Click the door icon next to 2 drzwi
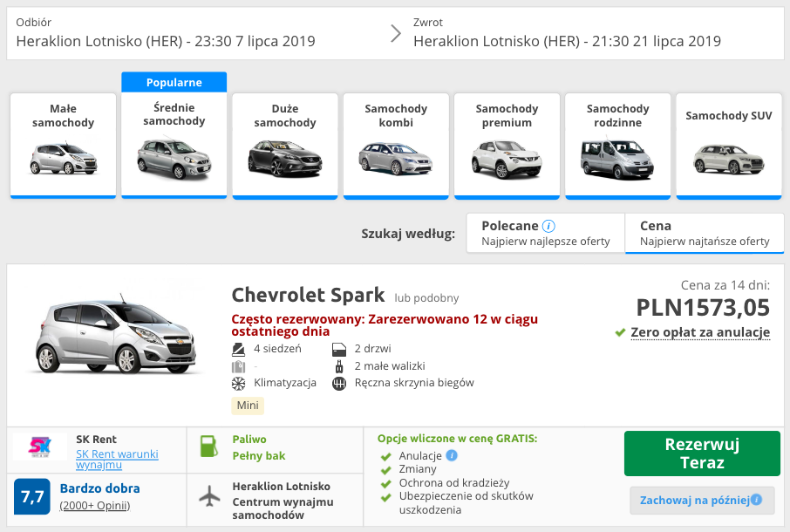 pyautogui.click(x=339, y=349)
